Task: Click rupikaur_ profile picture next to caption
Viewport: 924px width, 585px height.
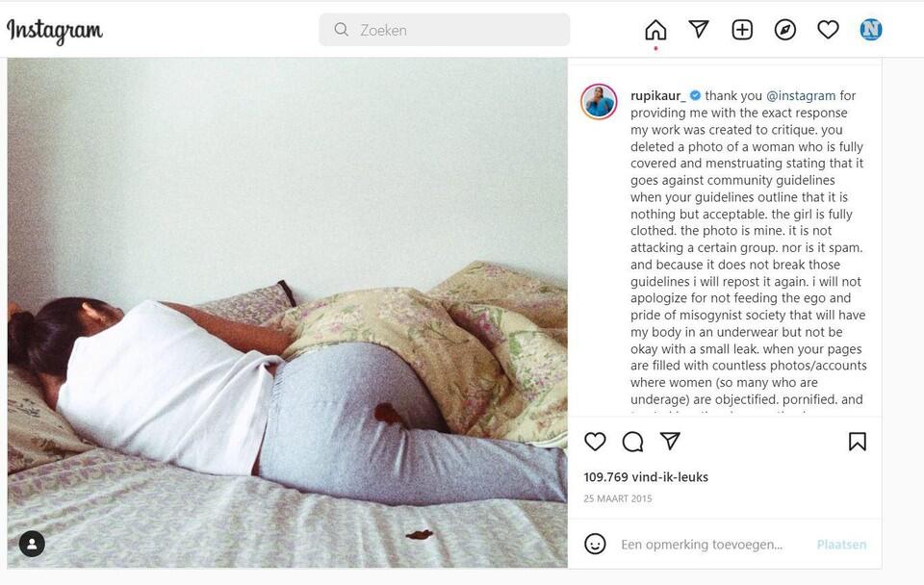Action: point(599,101)
